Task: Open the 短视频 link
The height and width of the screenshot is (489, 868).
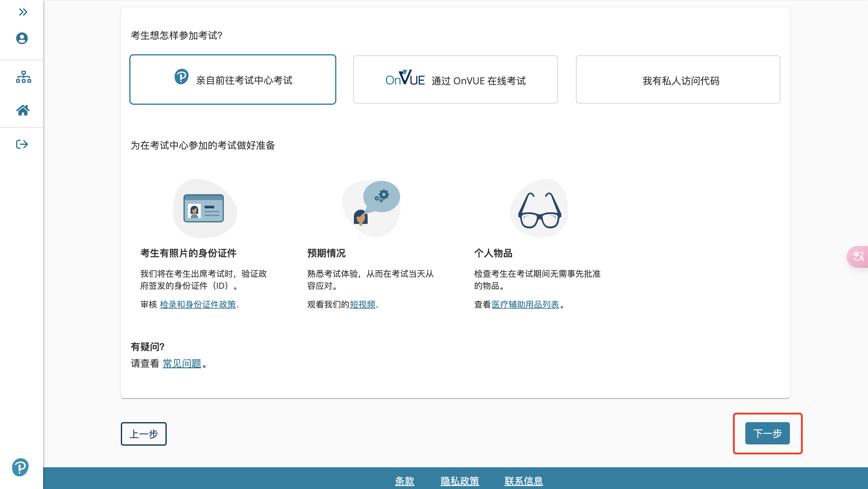Action: tap(363, 304)
